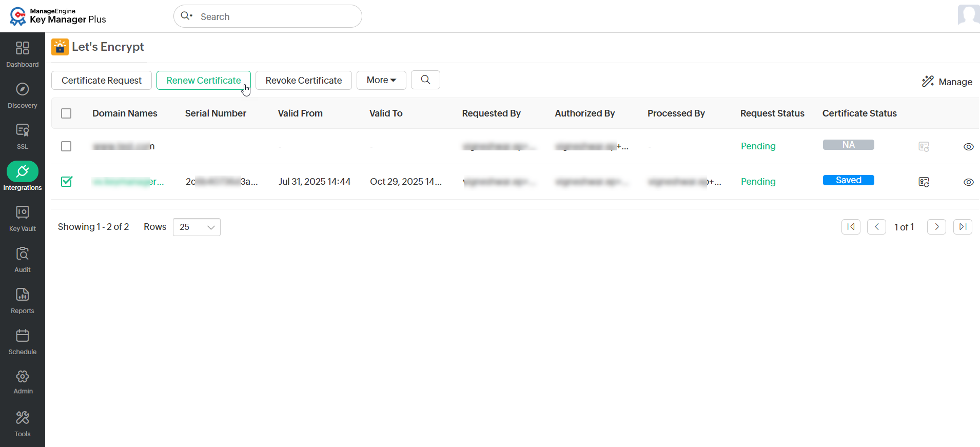Open the domain link in second row
Image resolution: width=980 pixels, height=447 pixels.
(x=128, y=182)
